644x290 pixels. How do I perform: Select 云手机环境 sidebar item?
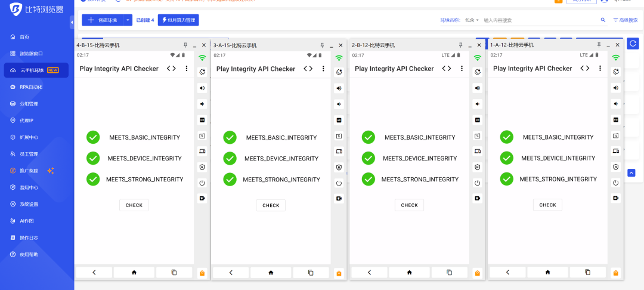coord(36,70)
